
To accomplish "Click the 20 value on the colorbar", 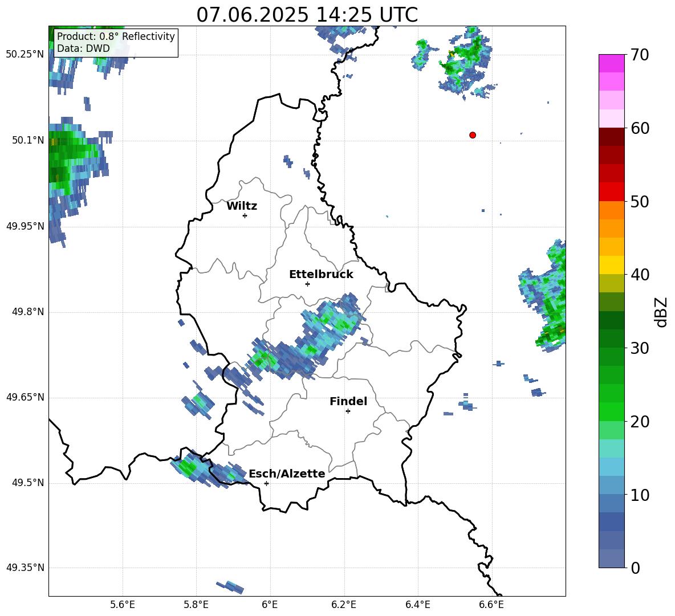I will pyautogui.click(x=640, y=422).
